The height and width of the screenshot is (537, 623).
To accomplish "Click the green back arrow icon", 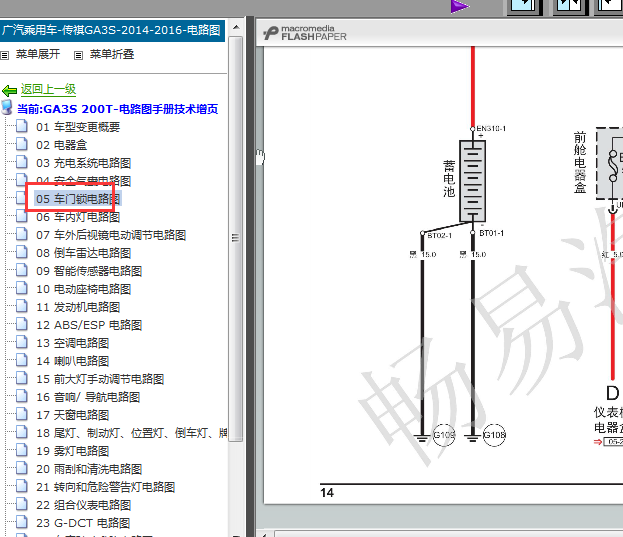I will (9, 91).
